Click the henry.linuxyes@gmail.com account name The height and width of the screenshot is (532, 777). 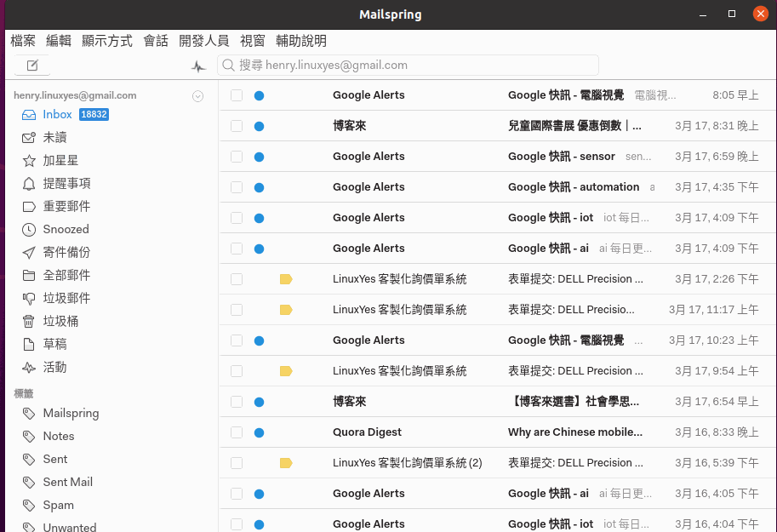[75, 95]
